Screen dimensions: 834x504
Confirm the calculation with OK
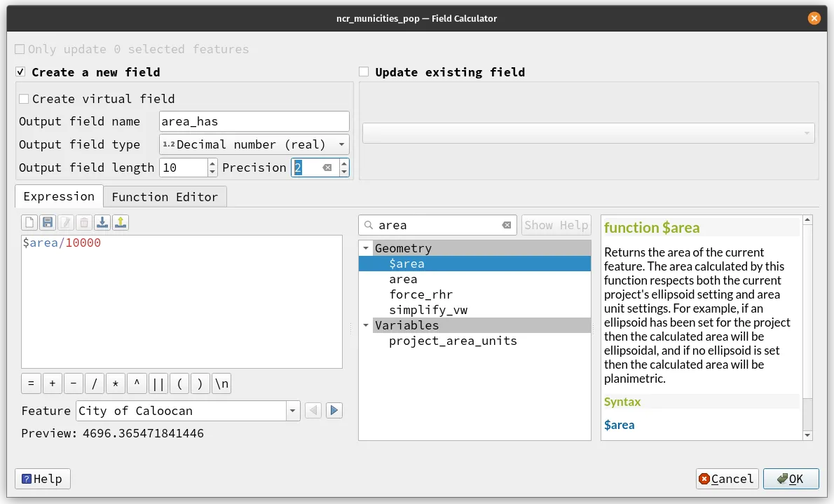click(x=791, y=479)
